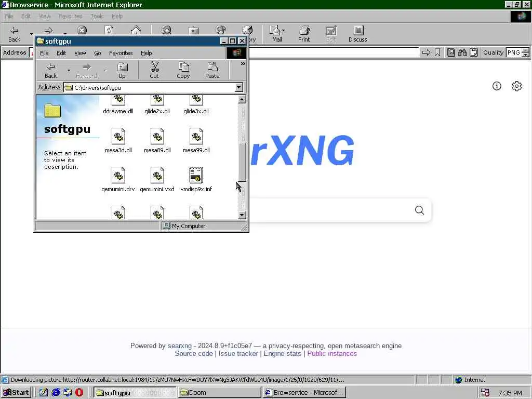Screen dimensions: 532x399
Task: Open the Favorites menu in softgpu window
Action: tap(121, 54)
